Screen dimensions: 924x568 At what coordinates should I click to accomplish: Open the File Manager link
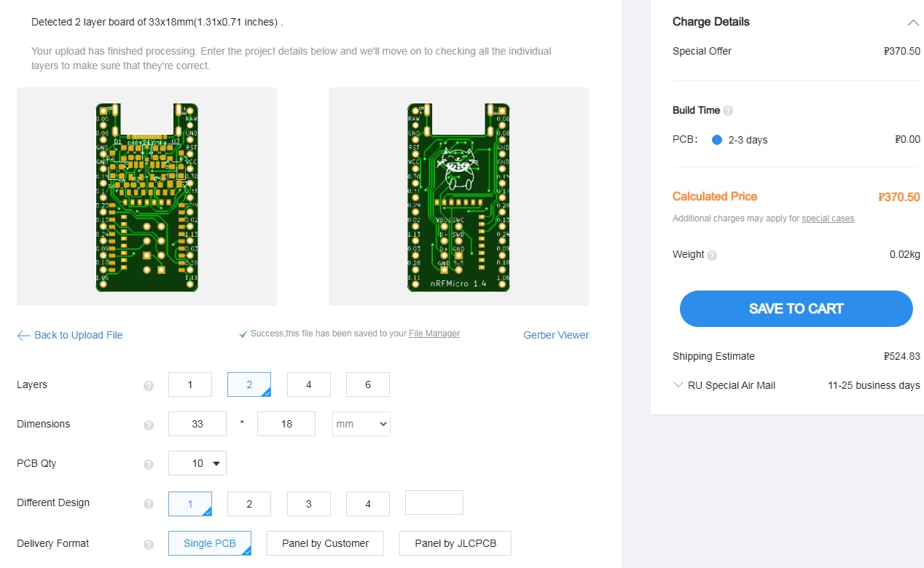tap(434, 334)
